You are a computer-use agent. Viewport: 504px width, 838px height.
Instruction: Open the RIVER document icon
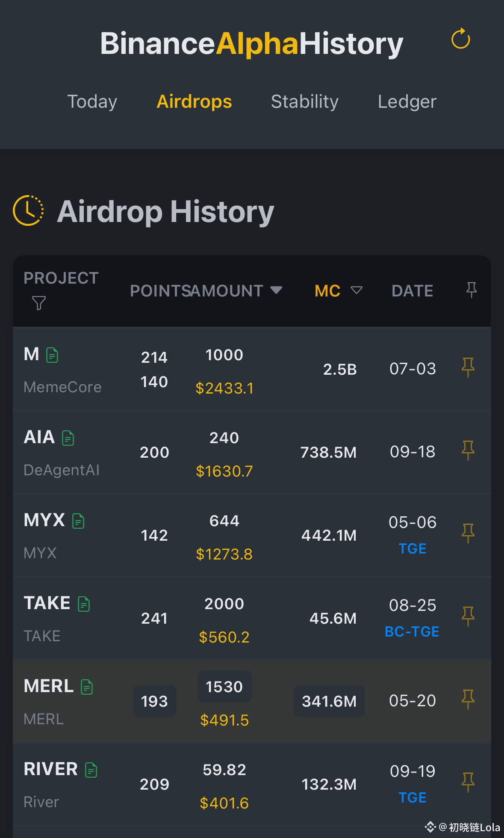point(91,770)
